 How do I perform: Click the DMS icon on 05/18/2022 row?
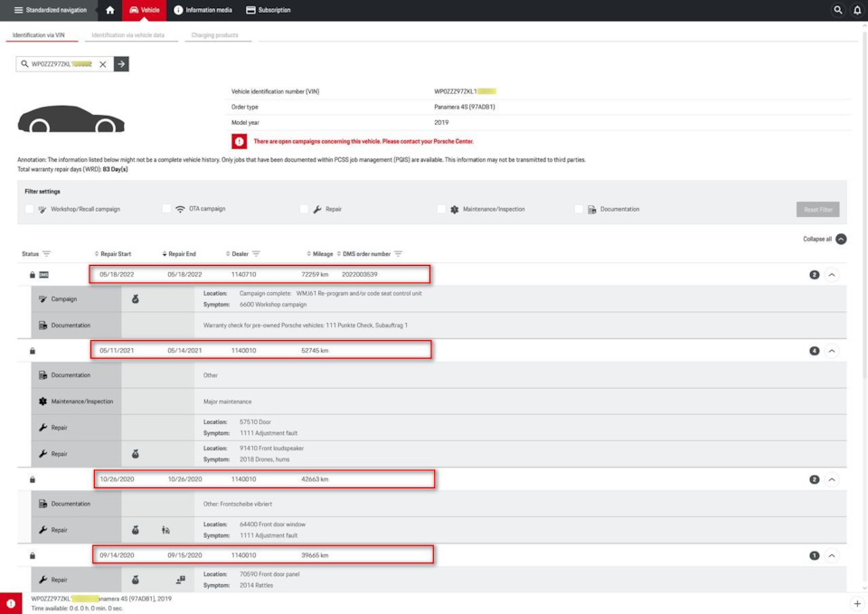43,275
